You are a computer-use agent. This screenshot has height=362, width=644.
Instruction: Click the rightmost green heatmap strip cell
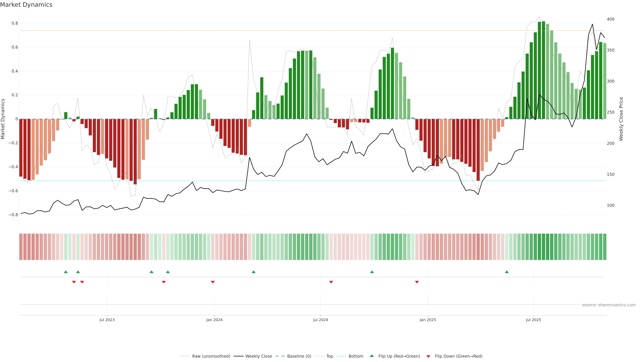pyautogui.click(x=604, y=247)
